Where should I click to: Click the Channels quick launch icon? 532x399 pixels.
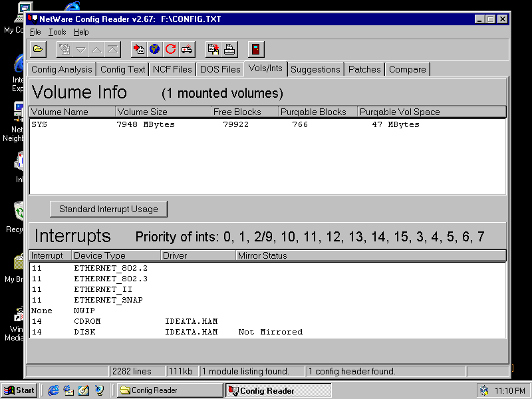tap(99, 390)
